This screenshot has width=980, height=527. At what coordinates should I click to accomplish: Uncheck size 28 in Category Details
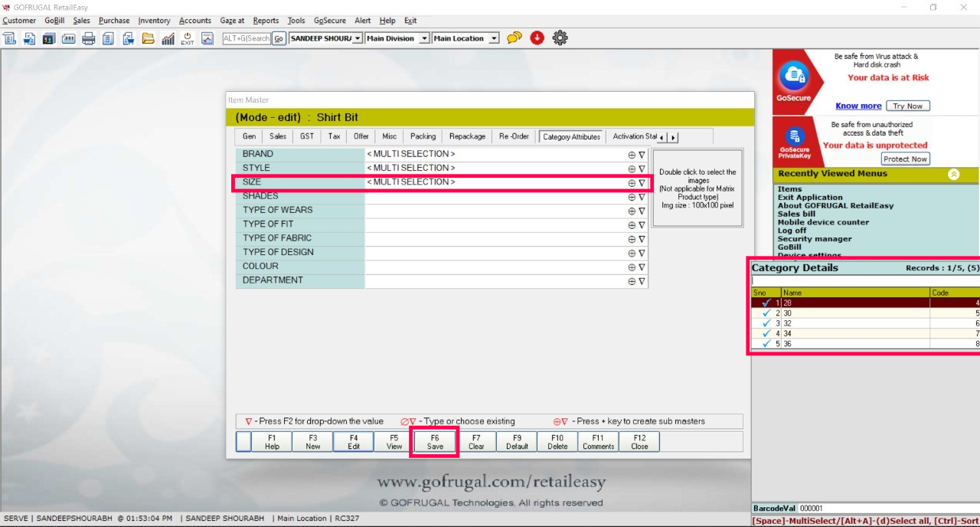(766, 303)
